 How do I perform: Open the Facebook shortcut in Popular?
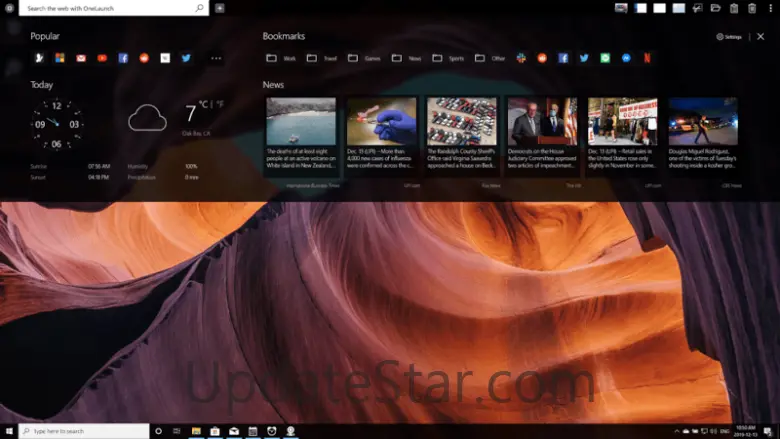123,58
